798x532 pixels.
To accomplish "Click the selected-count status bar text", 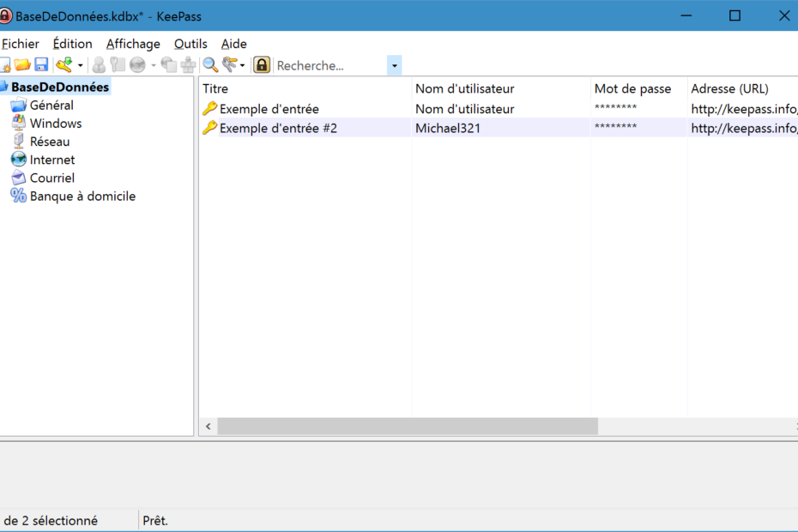I will pos(50,521).
